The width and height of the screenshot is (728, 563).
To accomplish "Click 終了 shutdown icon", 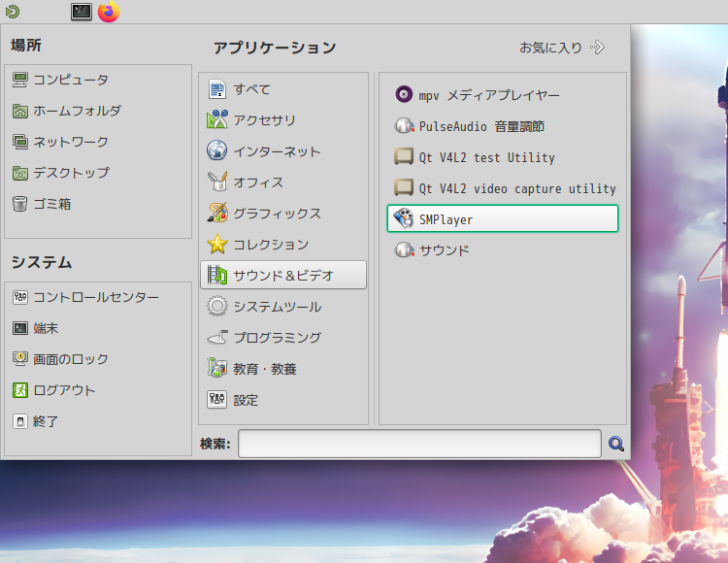I will (20, 421).
